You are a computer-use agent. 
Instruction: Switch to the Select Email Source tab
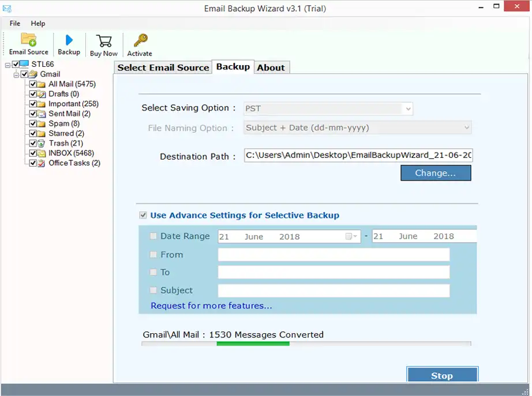coord(163,67)
